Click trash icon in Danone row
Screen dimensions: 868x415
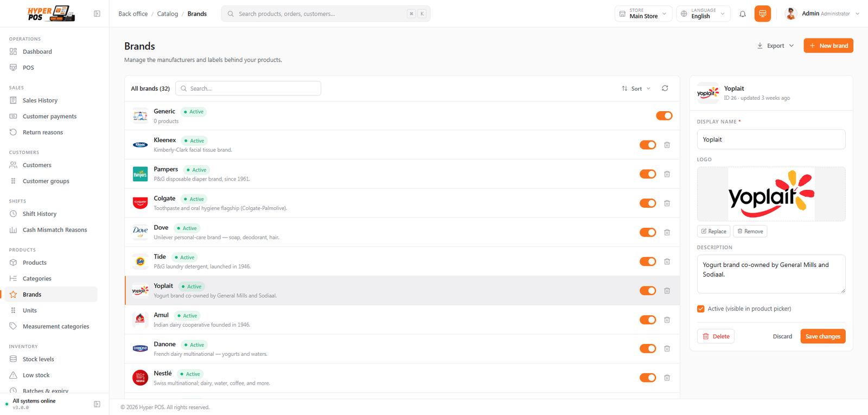point(667,349)
